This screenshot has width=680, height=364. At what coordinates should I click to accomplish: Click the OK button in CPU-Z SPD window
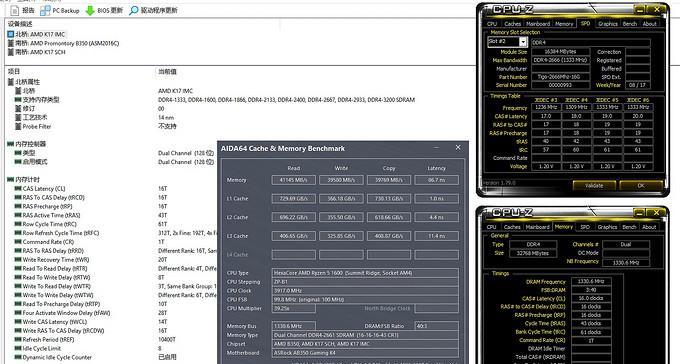(x=641, y=185)
